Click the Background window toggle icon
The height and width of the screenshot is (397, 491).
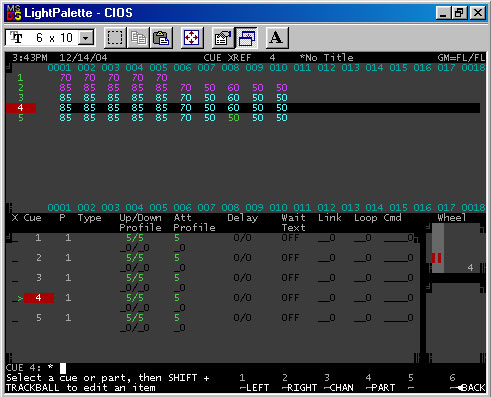tap(246, 38)
